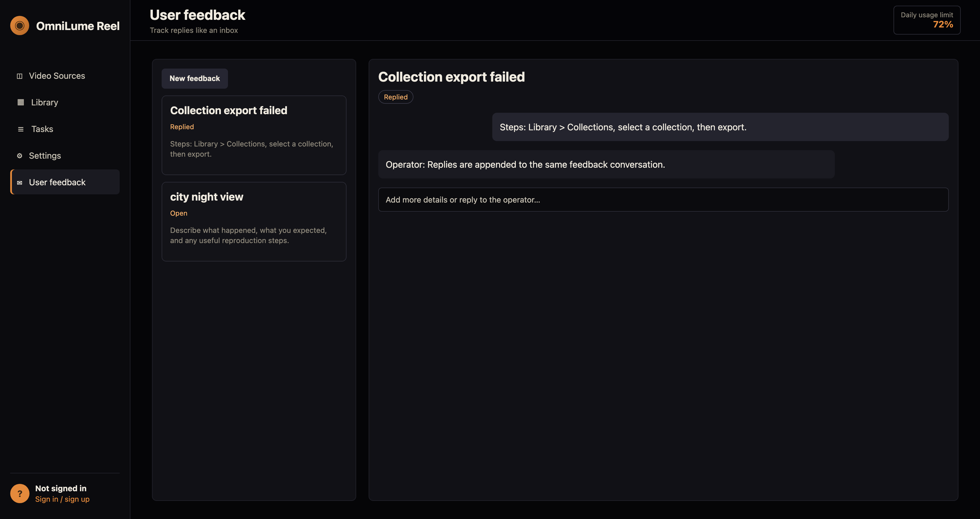The height and width of the screenshot is (519, 980).
Task: Click the Video Sources sidebar icon
Action: [x=19, y=76]
